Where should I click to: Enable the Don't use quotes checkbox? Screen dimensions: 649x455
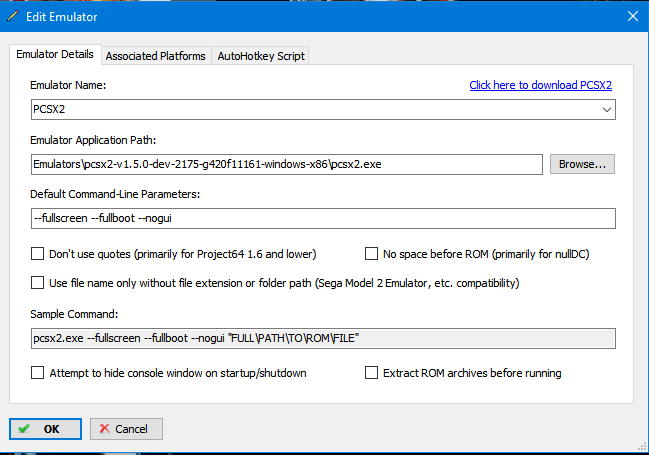(37, 253)
